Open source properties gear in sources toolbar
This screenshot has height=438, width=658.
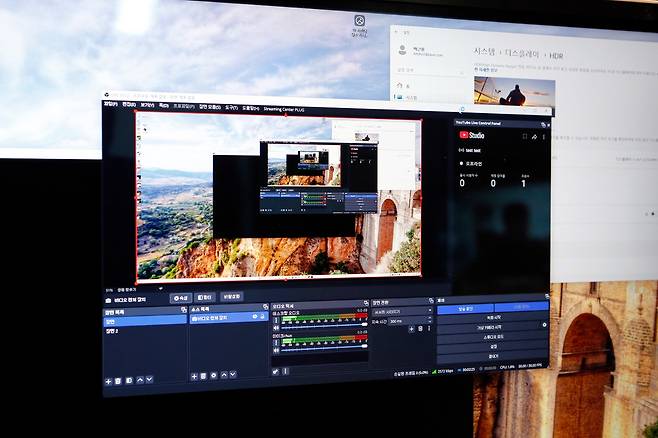(x=214, y=376)
